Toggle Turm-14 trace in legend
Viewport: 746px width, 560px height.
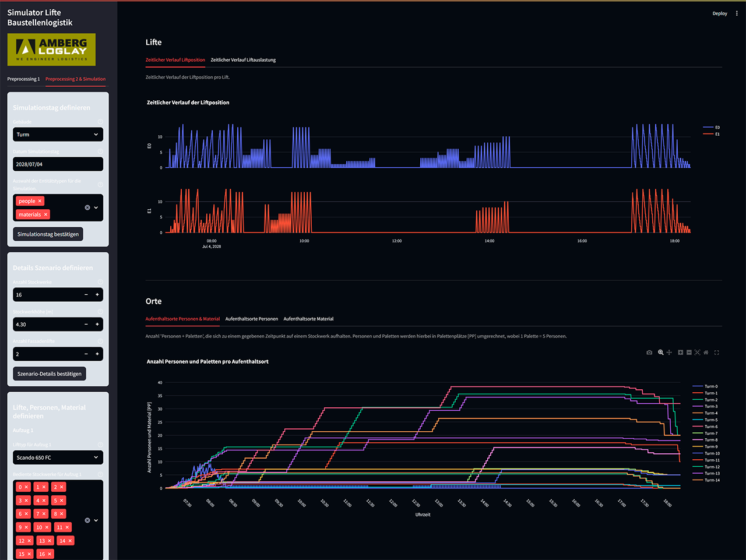click(x=706, y=480)
